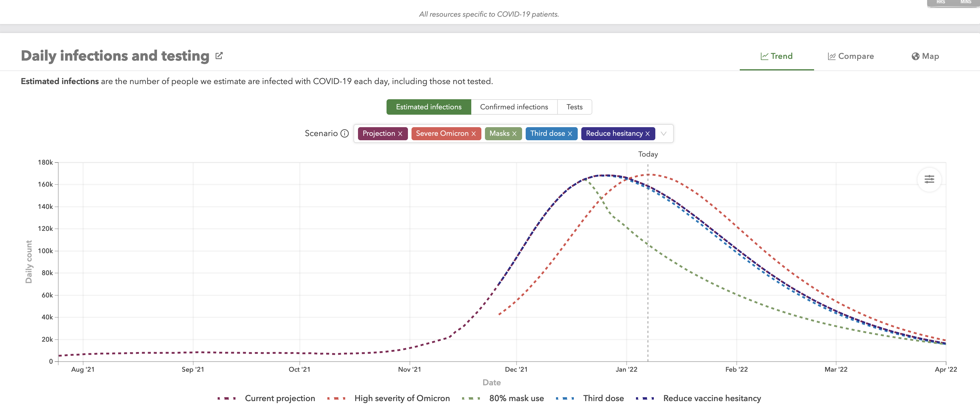Switch to the Map tab
The width and height of the screenshot is (980, 410).
925,56
